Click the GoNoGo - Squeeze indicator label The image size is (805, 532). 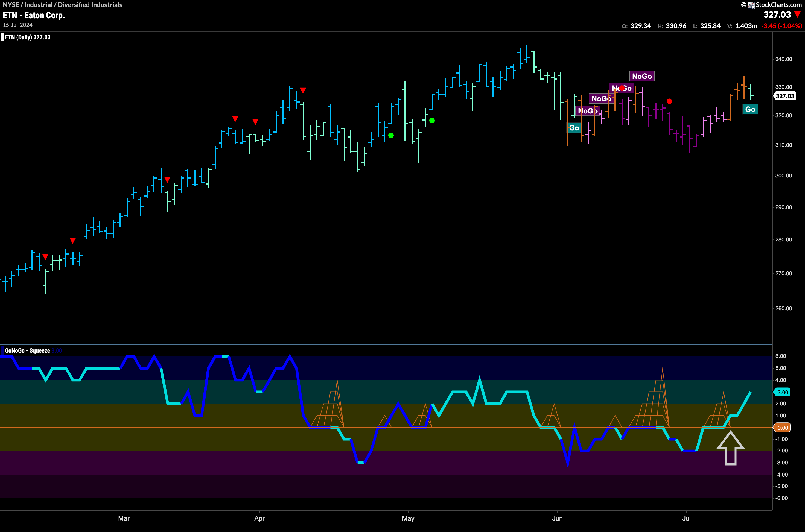(28, 350)
